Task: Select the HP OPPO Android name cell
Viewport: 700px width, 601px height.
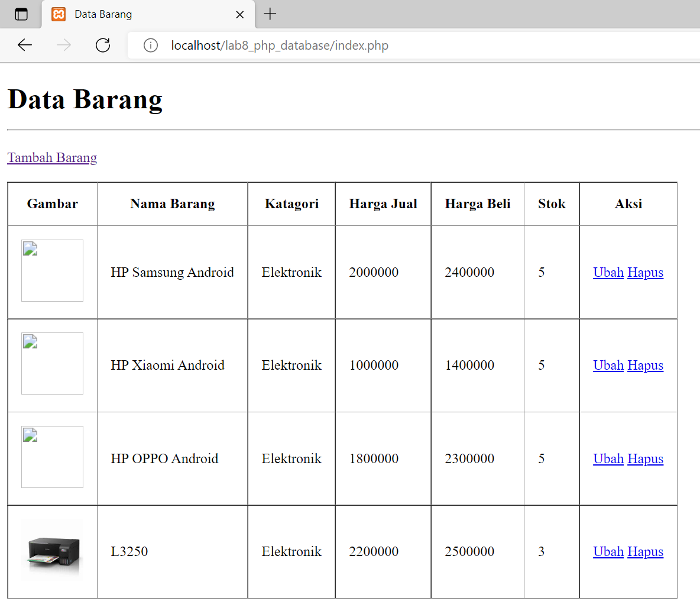Action: pos(172,458)
